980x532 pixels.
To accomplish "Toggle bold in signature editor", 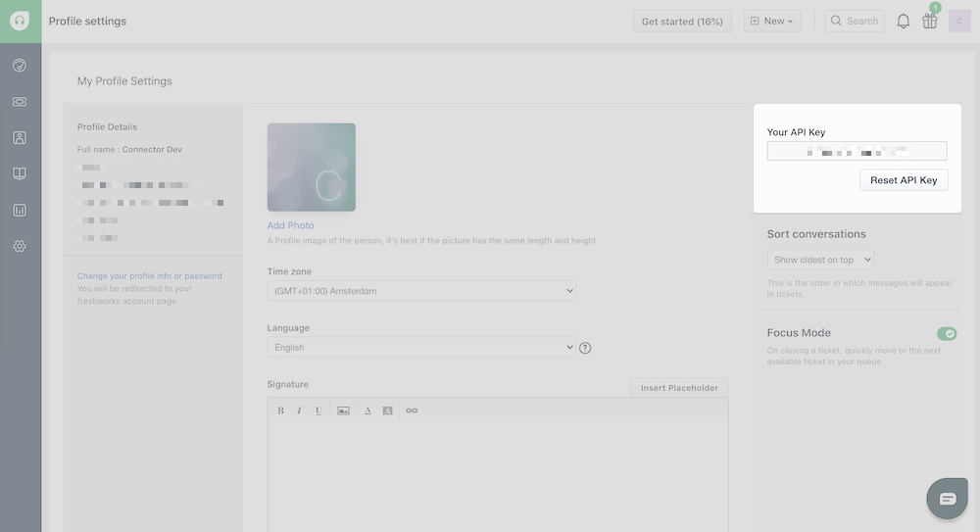I will coord(280,411).
